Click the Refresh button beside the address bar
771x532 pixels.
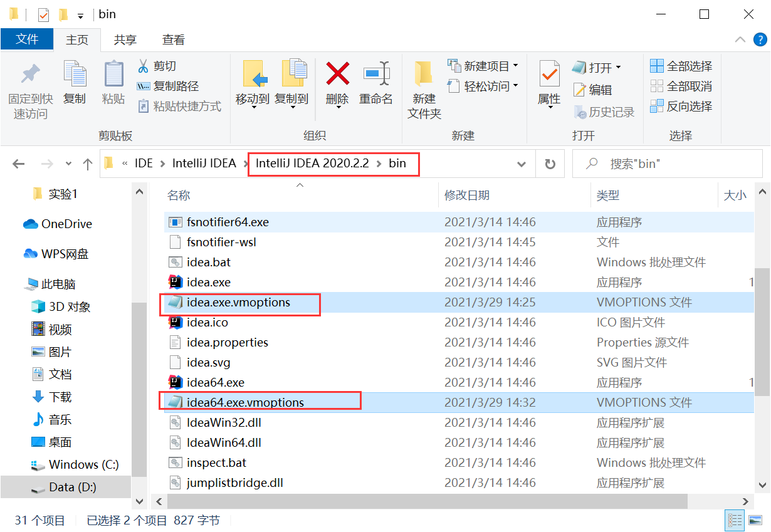click(550, 164)
